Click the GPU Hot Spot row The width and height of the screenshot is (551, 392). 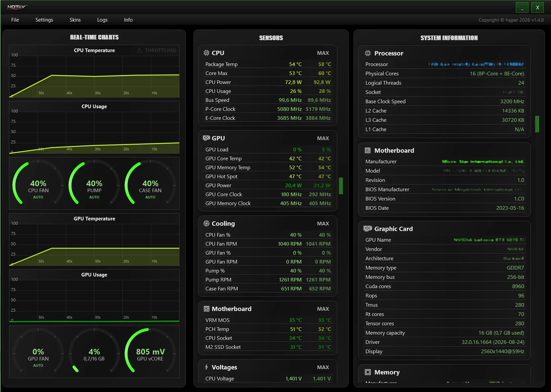coord(268,176)
